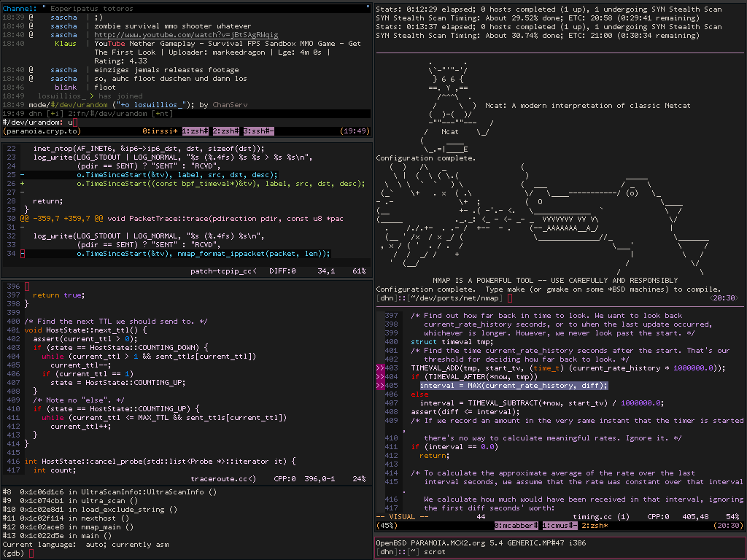Click Klaus's nickname in irssi chat
This screenshot has height=560, width=747.
(65, 43)
